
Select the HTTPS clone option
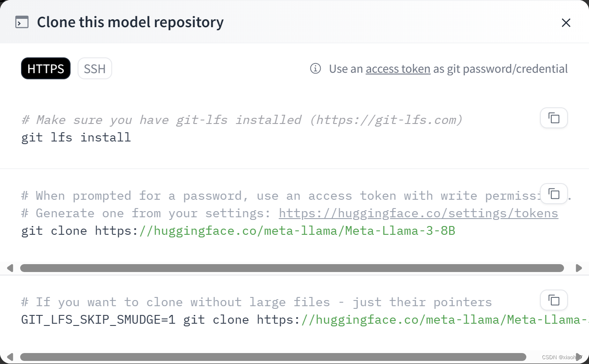(x=46, y=69)
